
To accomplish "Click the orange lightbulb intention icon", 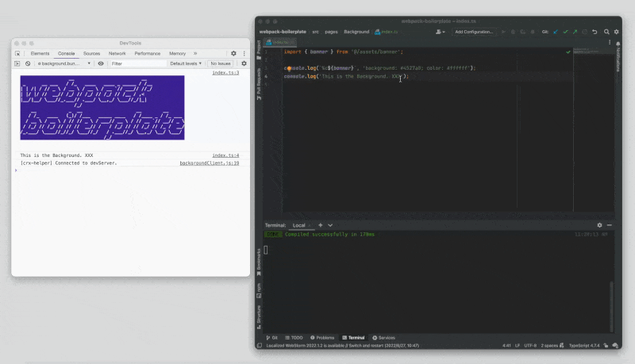I will tap(289, 68).
